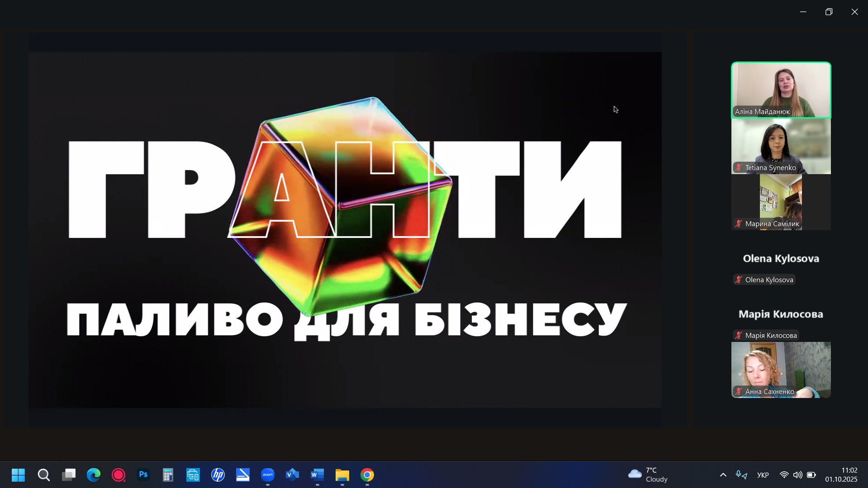Open Google Chrome from the taskbar
The width and height of the screenshot is (868, 488).
pos(367,475)
